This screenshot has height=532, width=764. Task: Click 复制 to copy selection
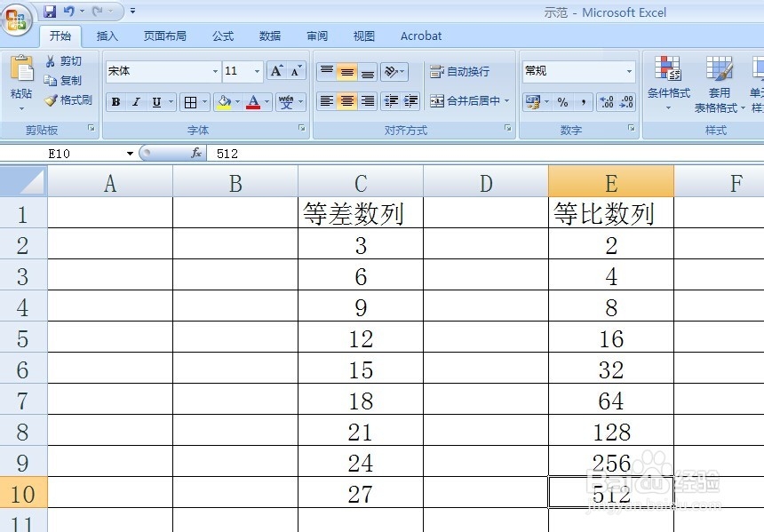63,81
